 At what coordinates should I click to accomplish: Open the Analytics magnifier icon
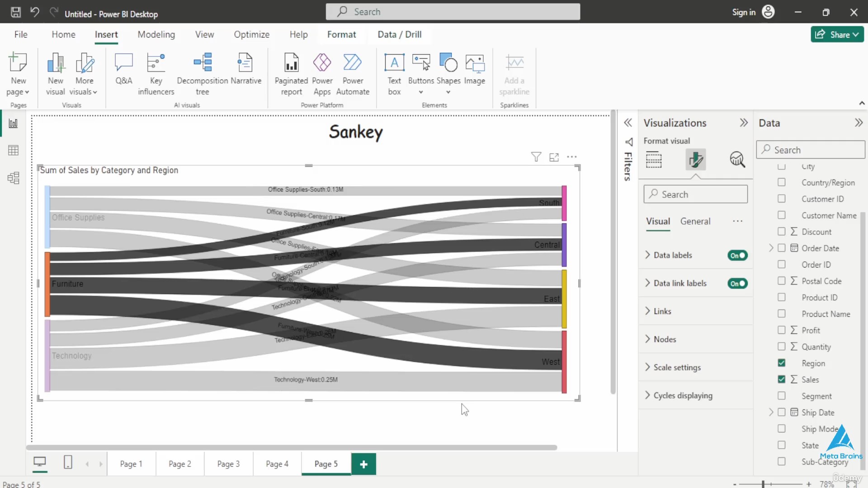coord(737,160)
